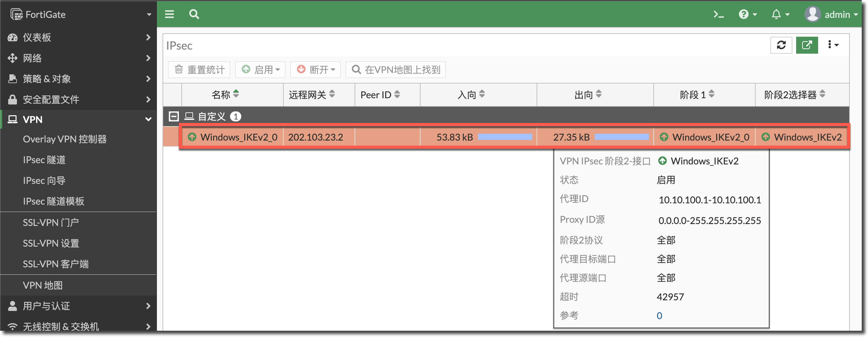The image size is (868, 337).
Task: Open the admin user account menu
Action: pos(831,14)
